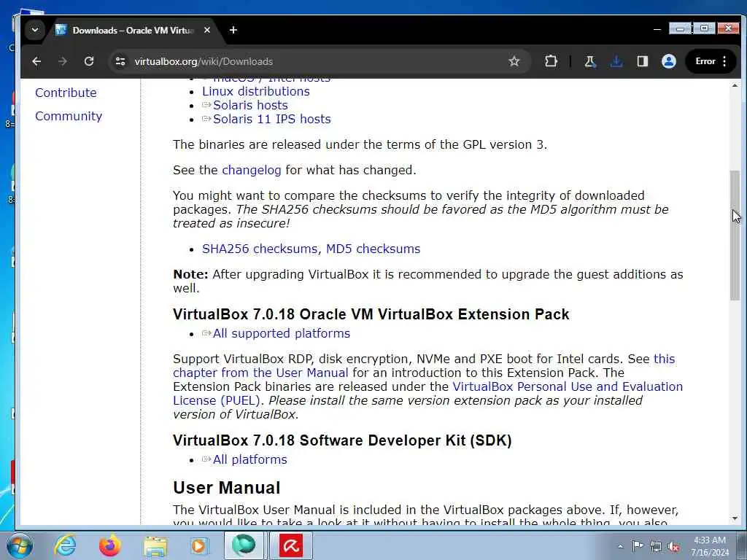Open a new tab
Viewport: 747px width, 560px height.
coord(233,30)
